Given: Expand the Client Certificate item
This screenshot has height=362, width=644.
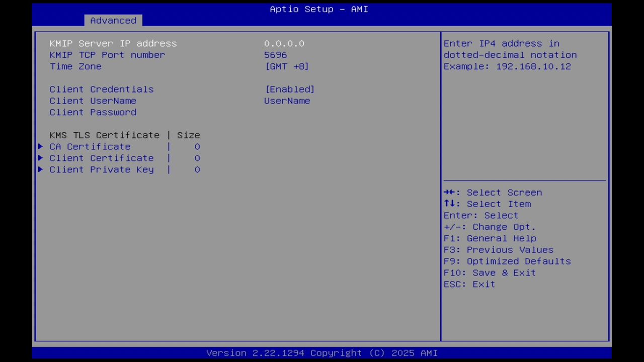Looking at the screenshot, I should [101, 158].
